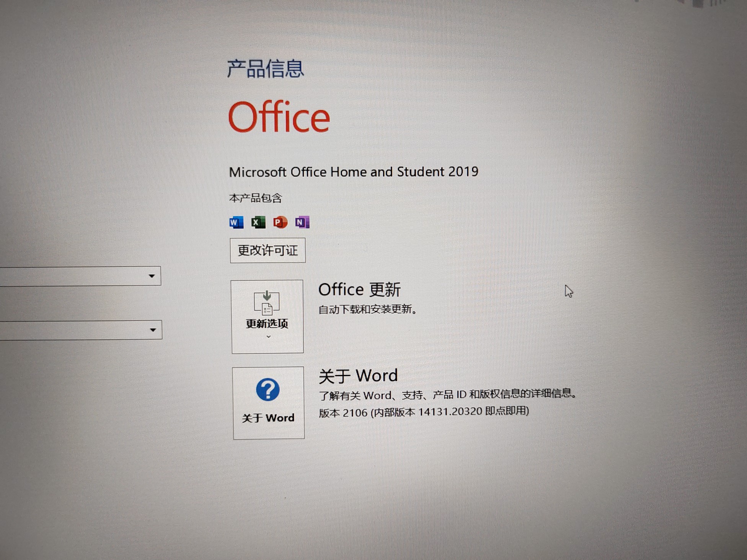This screenshot has width=747, height=560.
Task: Click the download icon in 更新选项
Action: [x=267, y=303]
